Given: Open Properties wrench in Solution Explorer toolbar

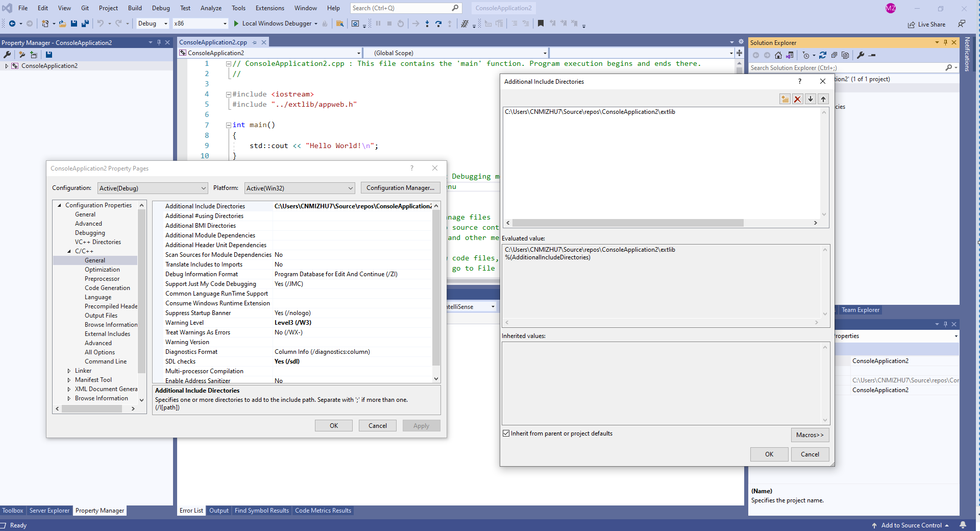Looking at the screenshot, I should point(861,55).
